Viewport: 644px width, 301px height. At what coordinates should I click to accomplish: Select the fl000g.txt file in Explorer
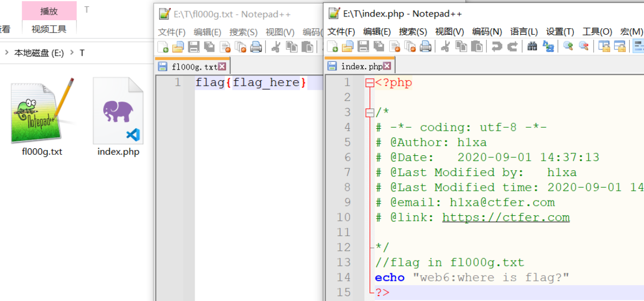tap(42, 117)
